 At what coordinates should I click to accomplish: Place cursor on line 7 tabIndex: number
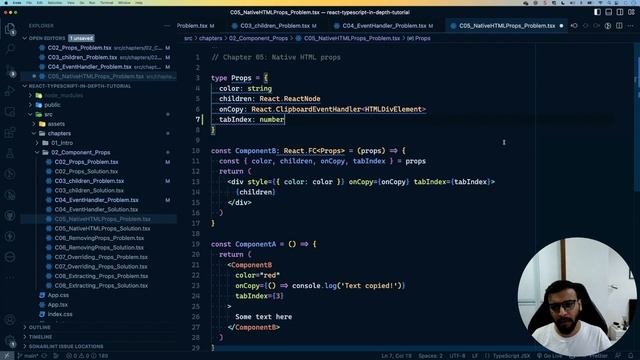[x=251, y=120]
